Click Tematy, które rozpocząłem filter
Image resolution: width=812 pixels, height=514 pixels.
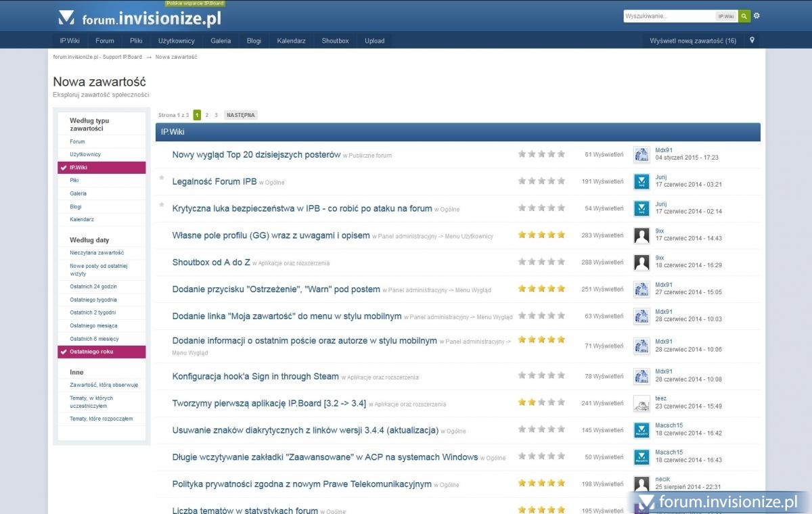(101, 419)
